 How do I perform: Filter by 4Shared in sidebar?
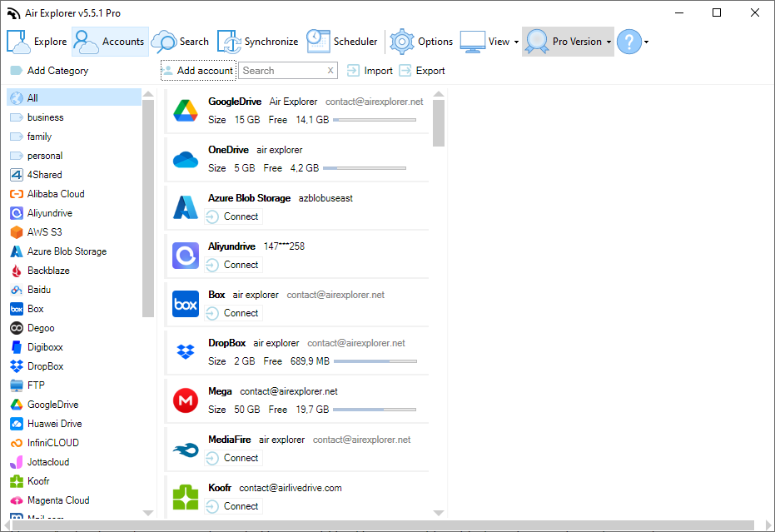click(x=74, y=175)
